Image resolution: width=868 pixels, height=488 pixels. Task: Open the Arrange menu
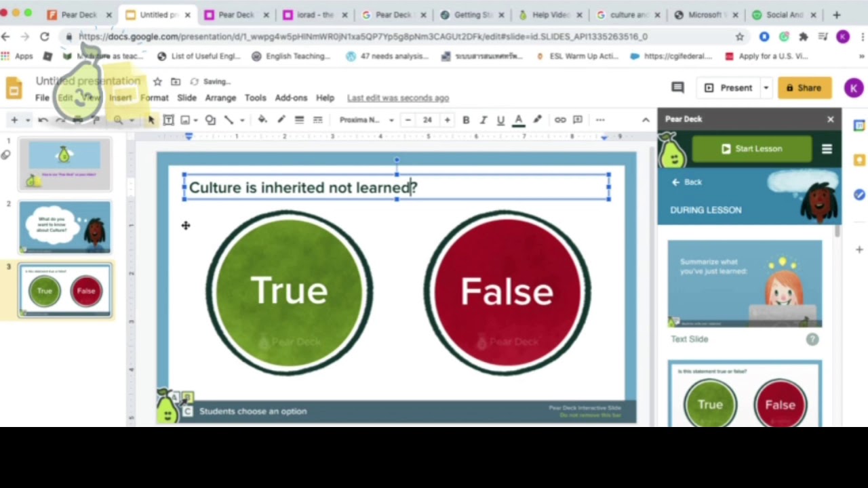coord(220,98)
